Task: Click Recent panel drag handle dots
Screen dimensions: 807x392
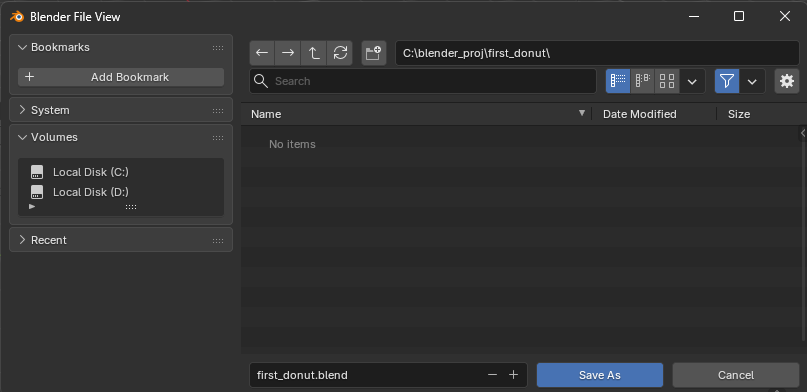Action: click(x=218, y=241)
